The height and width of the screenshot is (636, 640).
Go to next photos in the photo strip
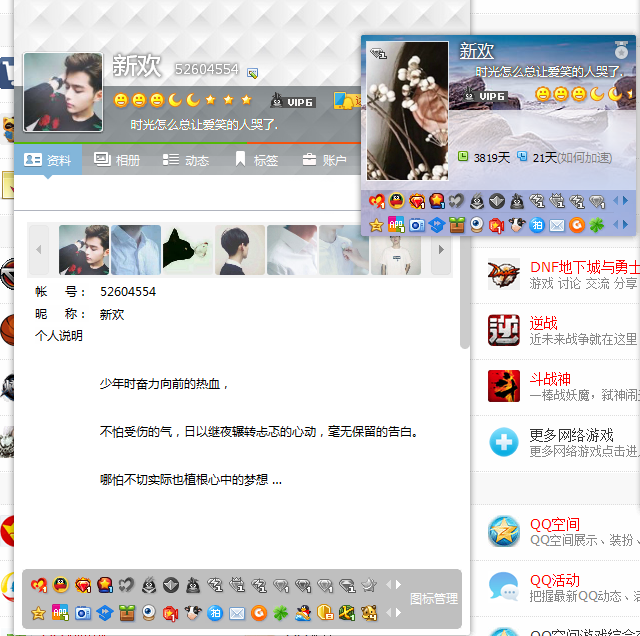pos(441,249)
